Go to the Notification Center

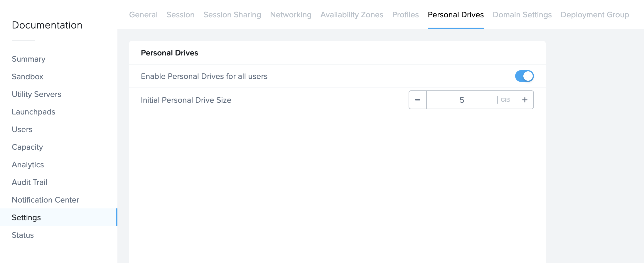click(45, 200)
